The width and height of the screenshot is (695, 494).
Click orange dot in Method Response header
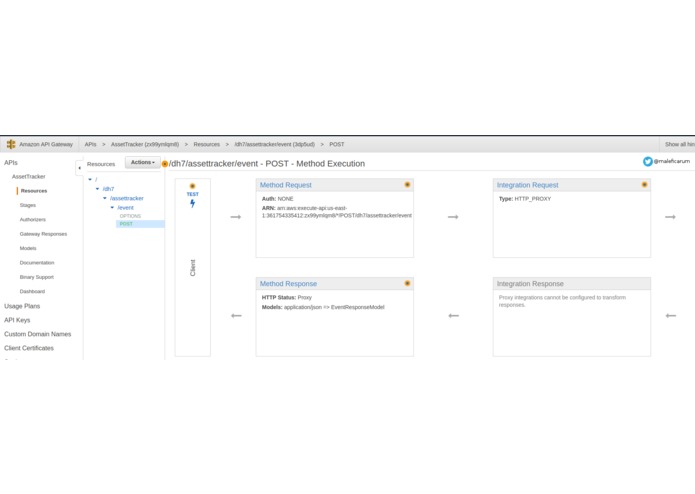(x=407, y=284)
